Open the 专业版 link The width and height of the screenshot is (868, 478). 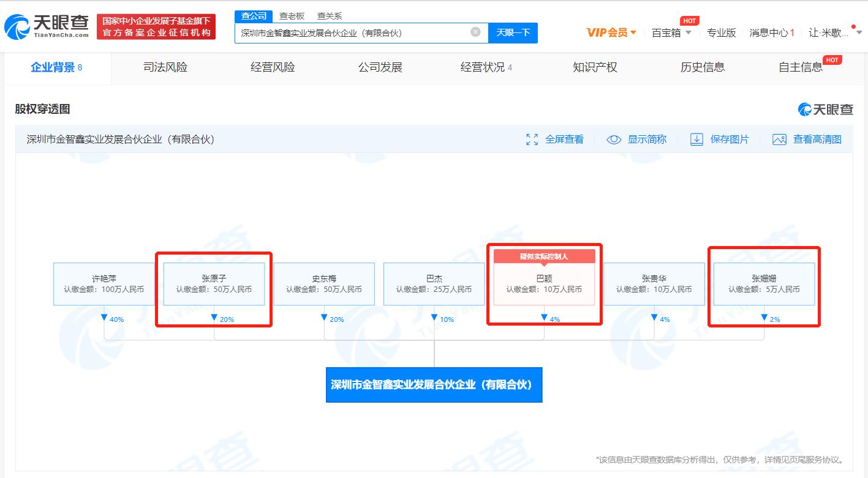tap(721, 32)
